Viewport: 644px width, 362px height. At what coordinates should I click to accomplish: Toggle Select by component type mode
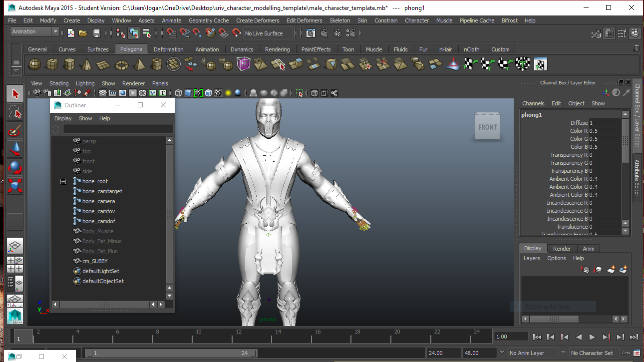pyautogui.click(x=147, y=33)
